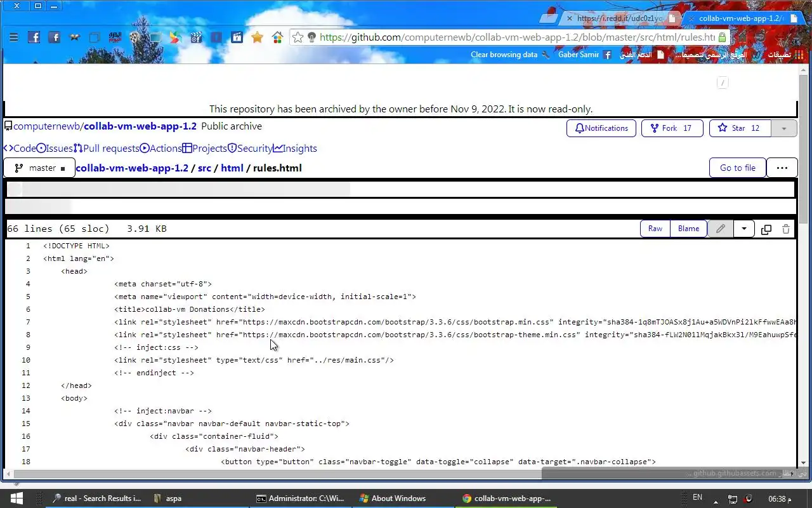Screen dimensions: 812x508
Task: Click the gold star bookmarks icon
Action: click(257, 37)
